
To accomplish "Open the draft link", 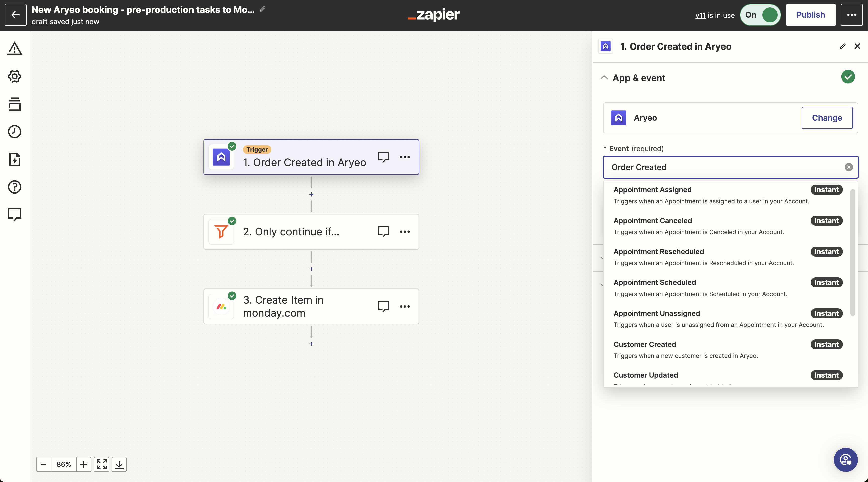I will point(39,22).
